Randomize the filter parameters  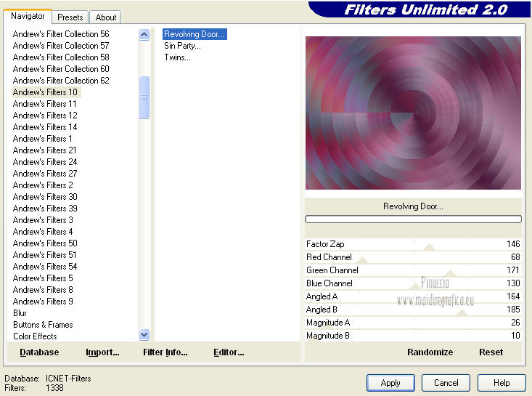coord(430,352)
